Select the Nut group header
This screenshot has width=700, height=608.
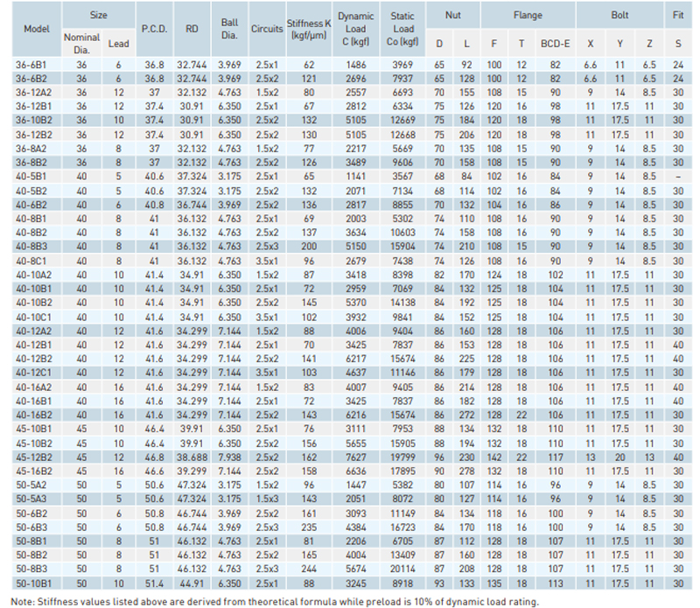tap(451, 16)
